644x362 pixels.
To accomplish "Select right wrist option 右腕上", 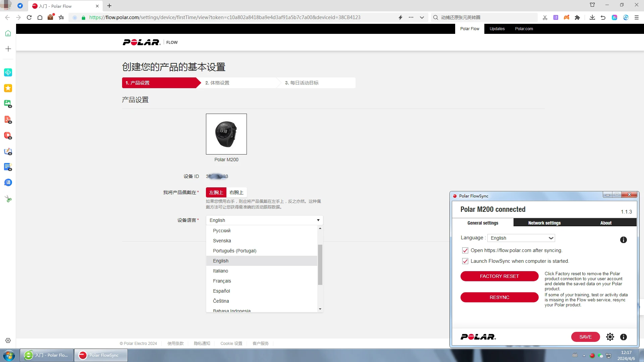I will (236, 192).
